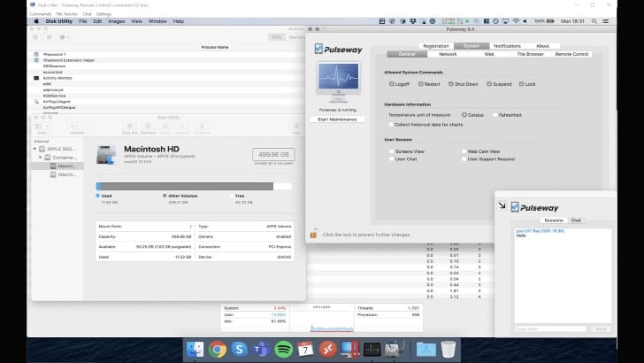Image resolution: width=644 pixels, height=363 pixels.
Task: Collapse the APPLE SSD disk tree item
Action: click(34, 149)
